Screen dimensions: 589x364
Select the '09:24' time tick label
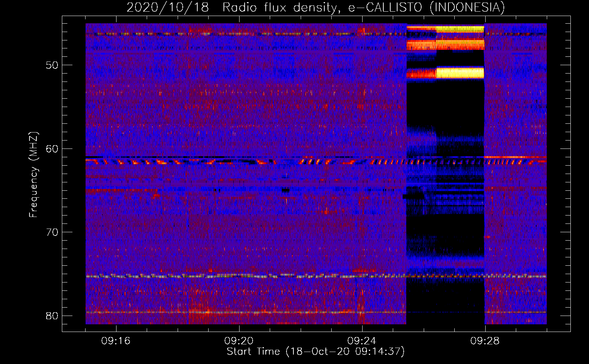[x=362, y=341]
